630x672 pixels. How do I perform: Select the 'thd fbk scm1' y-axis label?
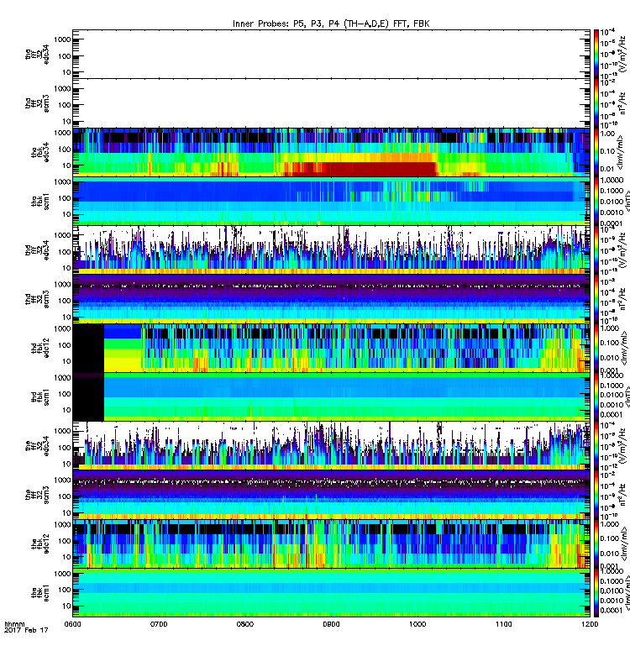pyautogui.click(x=40, y=396)
